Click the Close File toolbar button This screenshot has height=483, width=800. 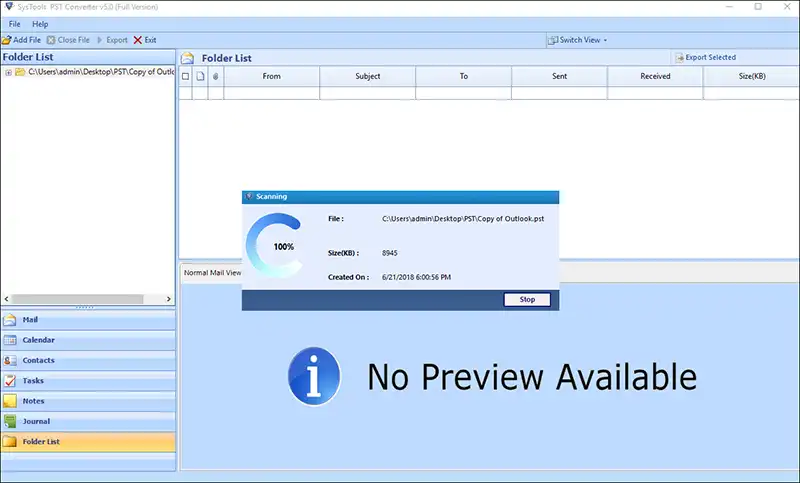pos(68,40)
